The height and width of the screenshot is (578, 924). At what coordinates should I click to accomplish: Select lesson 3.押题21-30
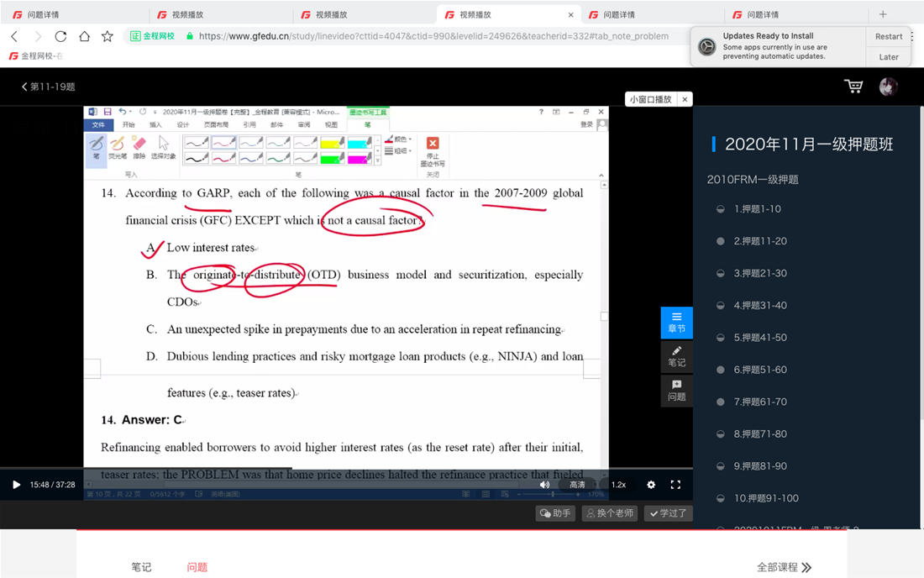pyautogui.click(x=760, y=273)
